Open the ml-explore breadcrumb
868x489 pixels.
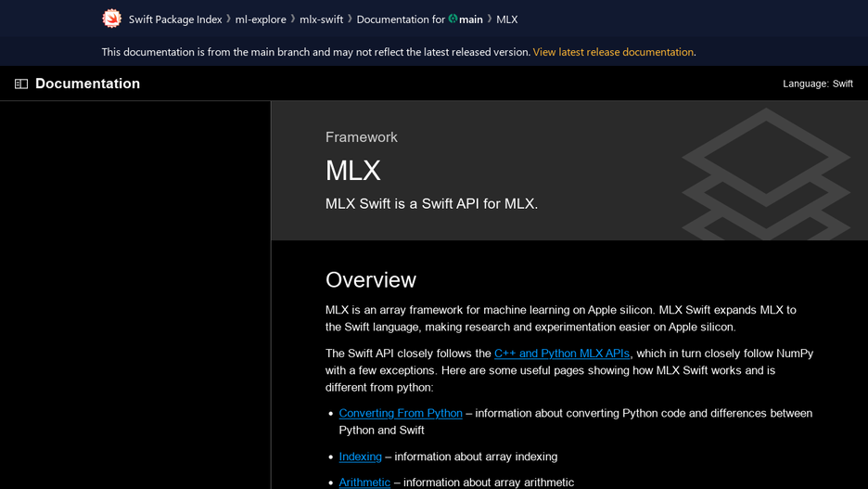click(261, 19)
